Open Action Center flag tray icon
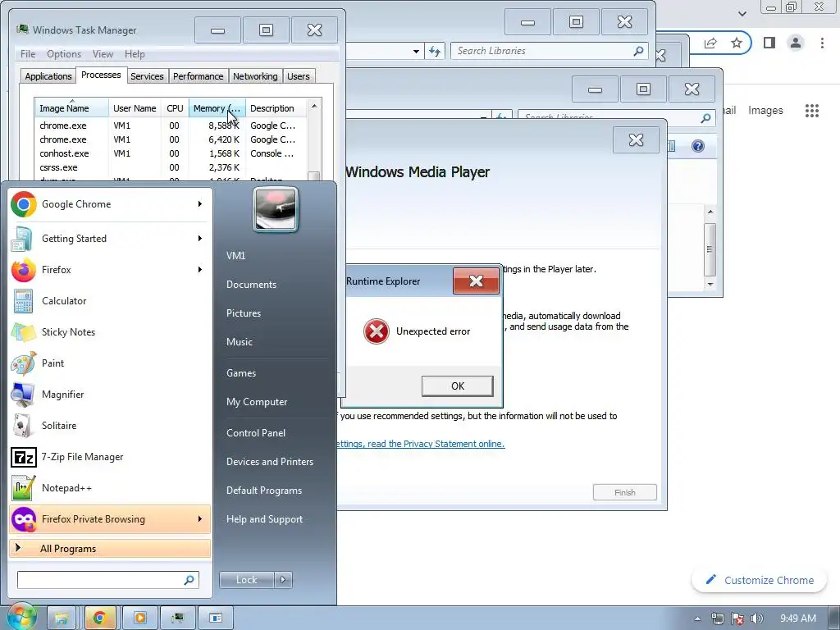This screenshot has width=840, height=630. (x=737, y=619)
